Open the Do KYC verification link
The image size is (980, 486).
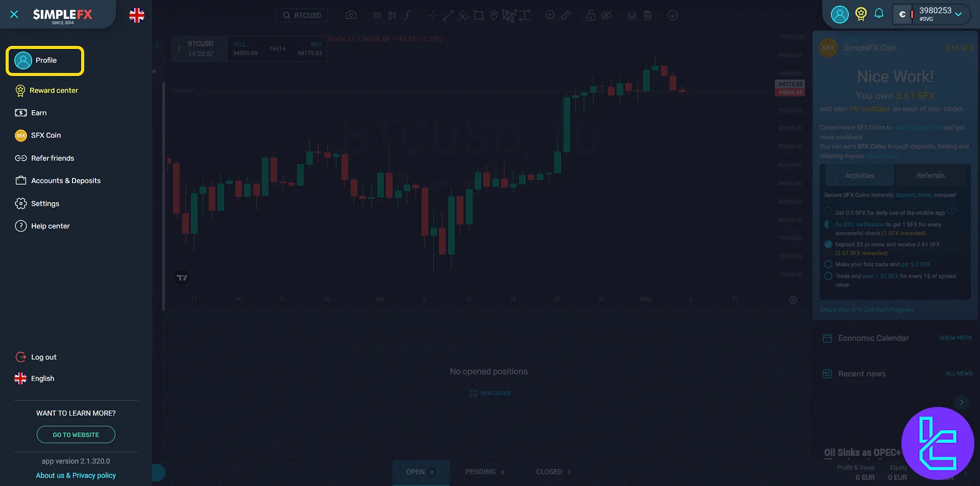tap(860, 224)
